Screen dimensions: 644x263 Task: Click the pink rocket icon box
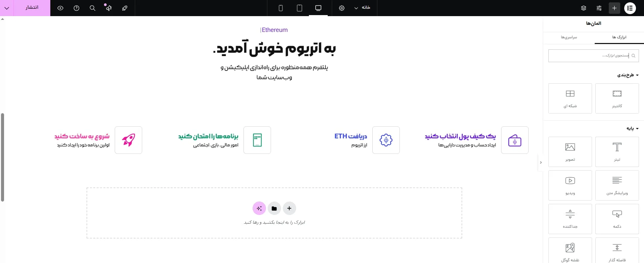(128, 140)
